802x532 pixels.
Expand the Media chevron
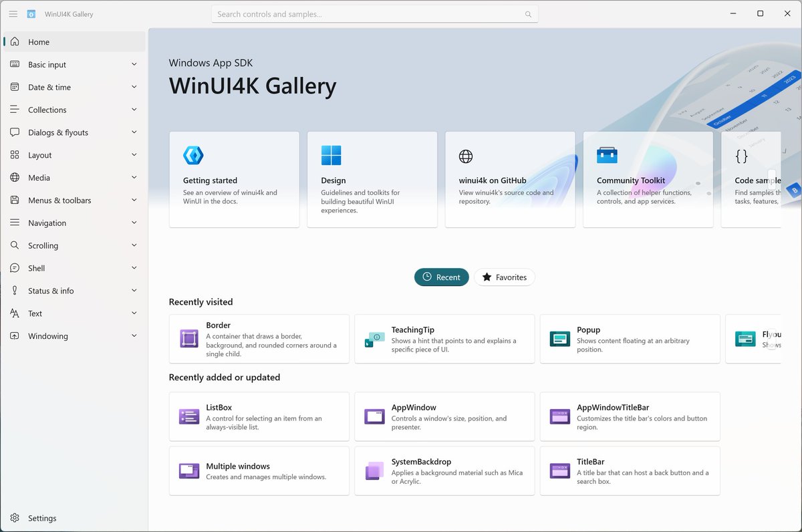coord(134,178)
